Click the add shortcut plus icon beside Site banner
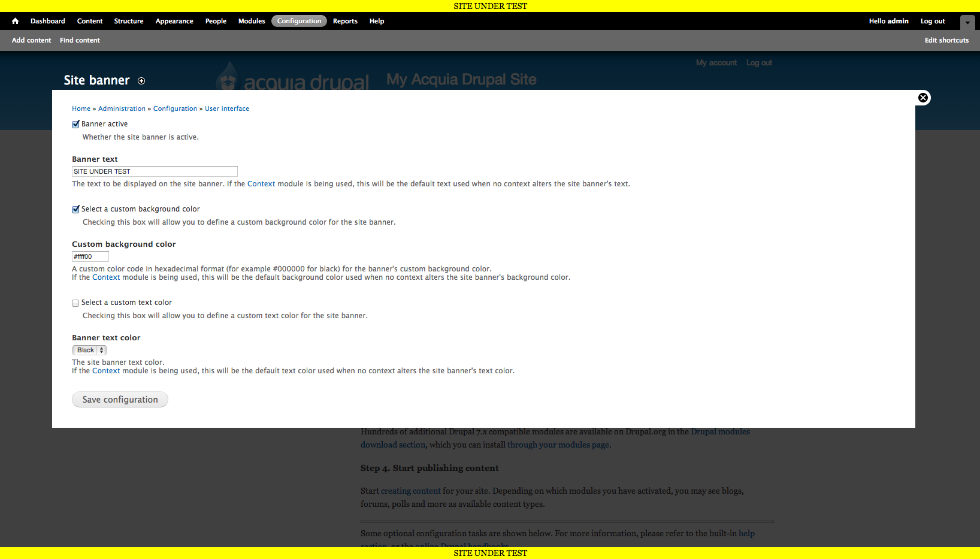 (x=141, y=81)
